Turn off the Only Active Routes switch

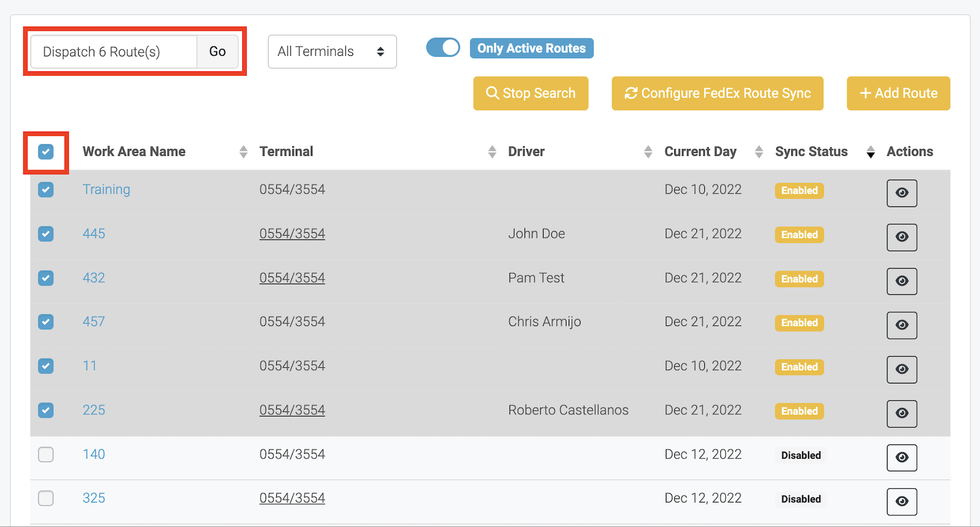(443, 47)
